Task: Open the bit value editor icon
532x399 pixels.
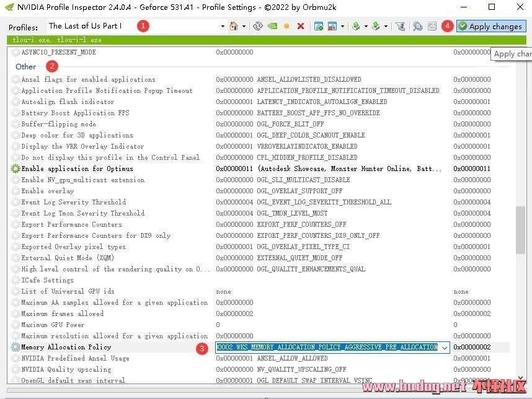Action: point(432,27)
